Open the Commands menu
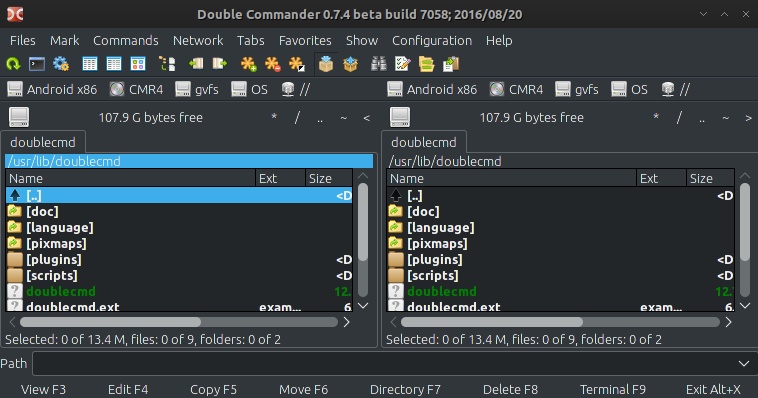 point(126,41)
